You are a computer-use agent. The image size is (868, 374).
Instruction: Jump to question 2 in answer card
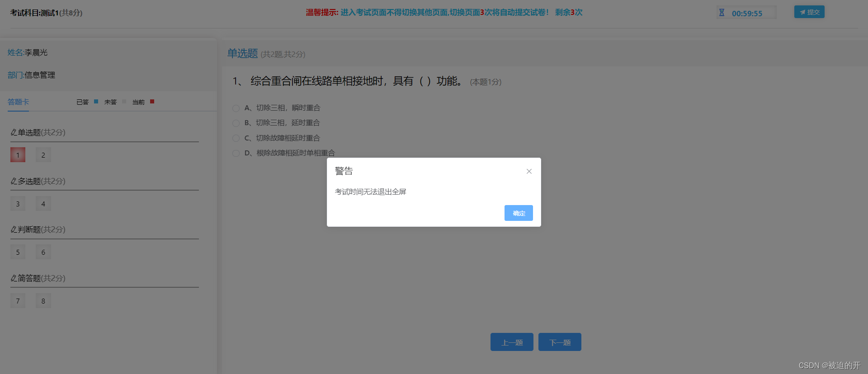(43, 155)
